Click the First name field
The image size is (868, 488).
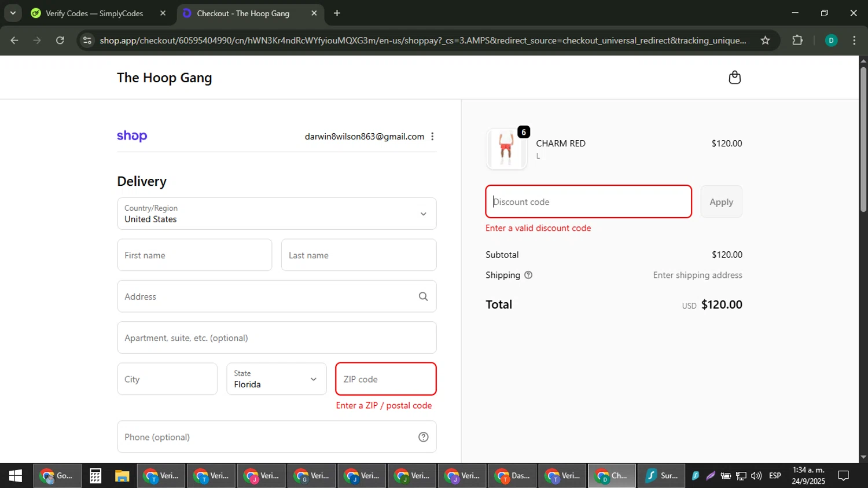[x=194, y=255]
